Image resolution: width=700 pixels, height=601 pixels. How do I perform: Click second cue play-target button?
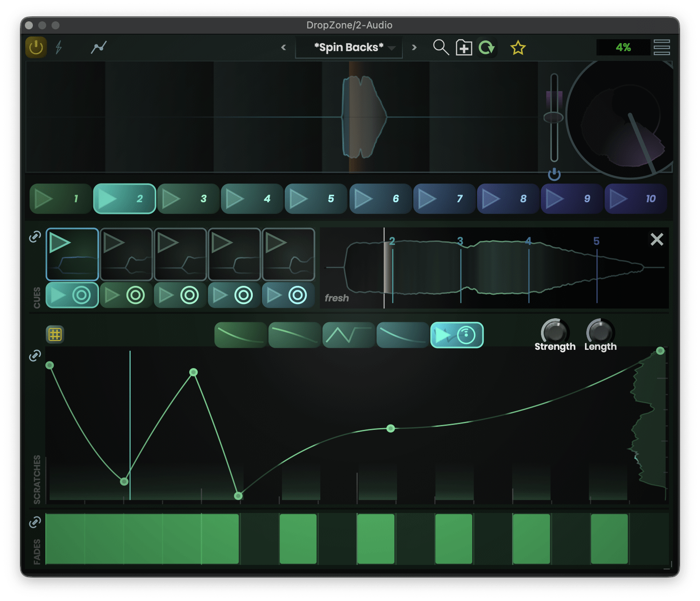pyautogui.click(x=126, y=295)
